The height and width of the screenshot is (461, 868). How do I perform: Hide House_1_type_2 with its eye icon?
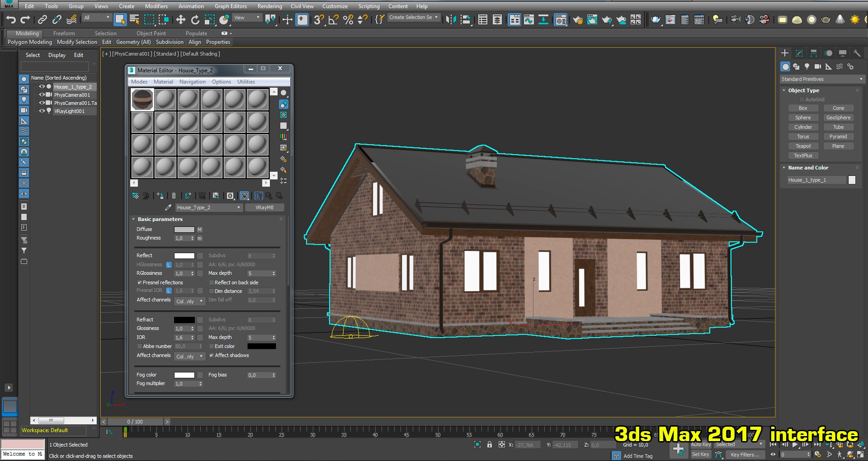click(x=42, y=86)
